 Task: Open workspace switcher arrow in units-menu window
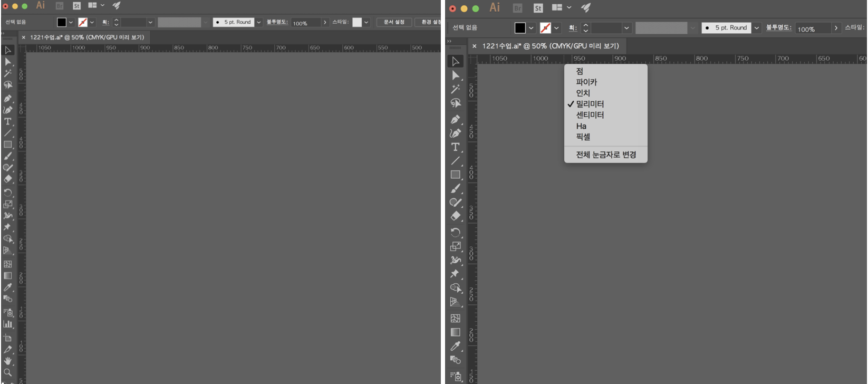click(x=569, y=7)
